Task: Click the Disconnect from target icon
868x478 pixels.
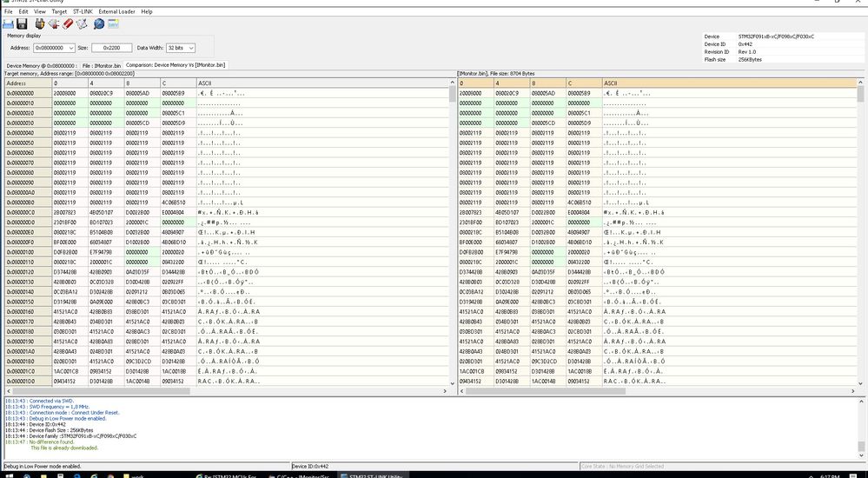Action: (x=54, y=23)
